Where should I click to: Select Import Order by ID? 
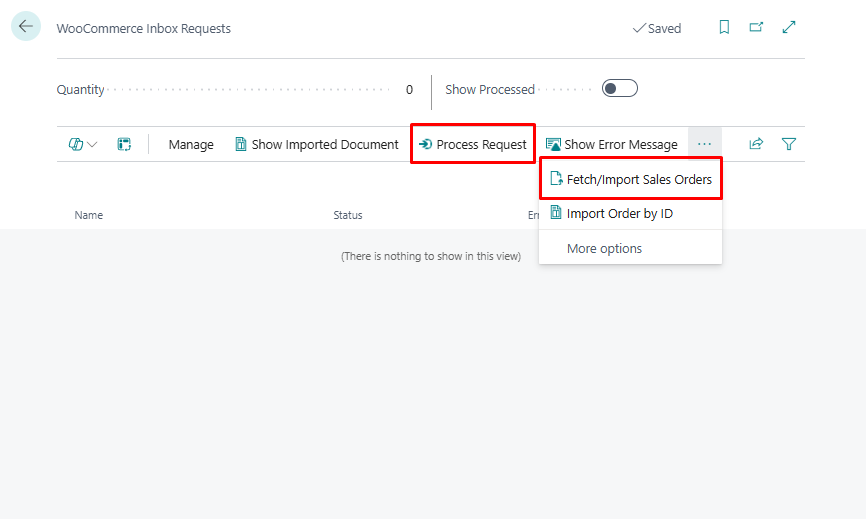tap(631, 214)
